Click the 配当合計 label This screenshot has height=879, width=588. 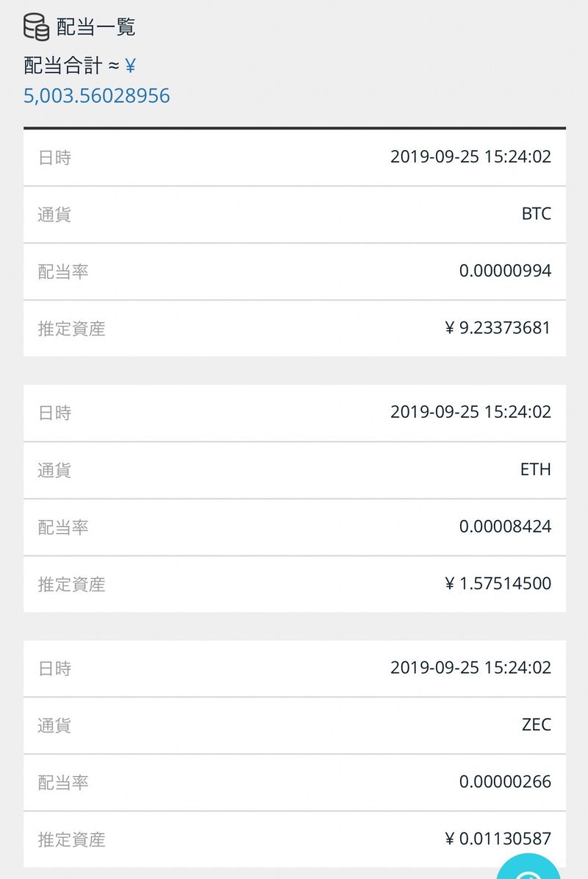[62, 66]
